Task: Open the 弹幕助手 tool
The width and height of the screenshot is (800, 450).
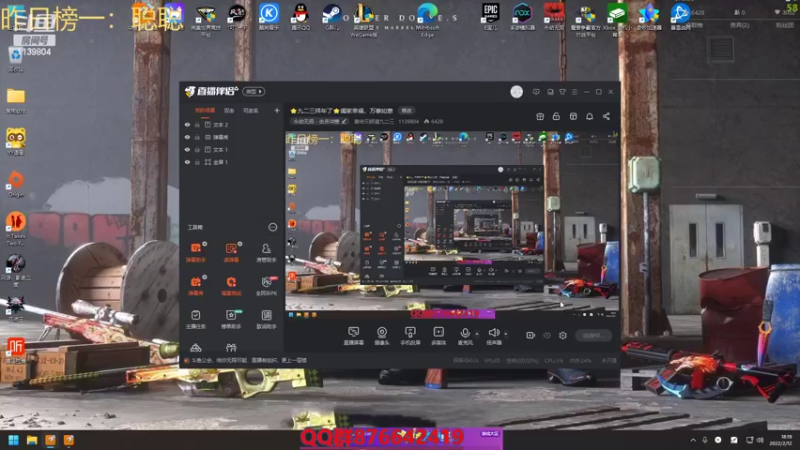Action: click(196, 252)
